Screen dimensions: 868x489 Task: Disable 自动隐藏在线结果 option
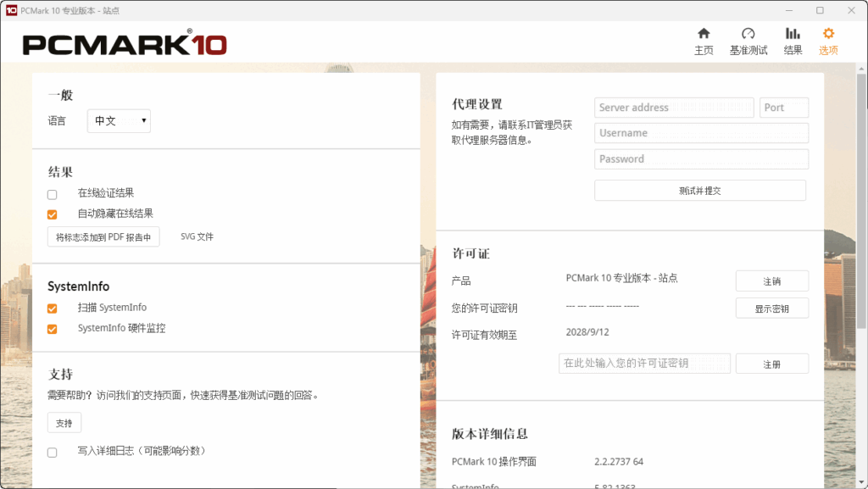coord(52,214)
